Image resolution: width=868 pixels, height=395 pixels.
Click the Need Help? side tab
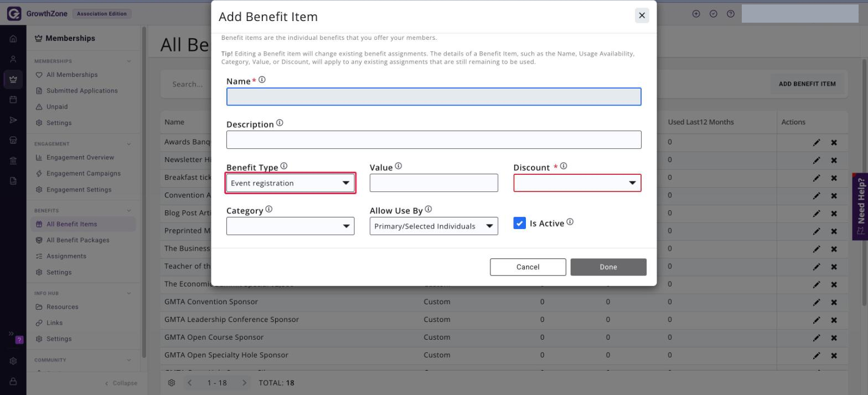click(860, 206)
